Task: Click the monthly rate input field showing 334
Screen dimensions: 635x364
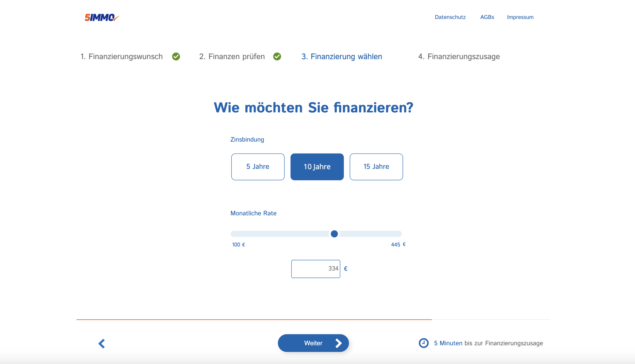Action: tap(315, 269)
